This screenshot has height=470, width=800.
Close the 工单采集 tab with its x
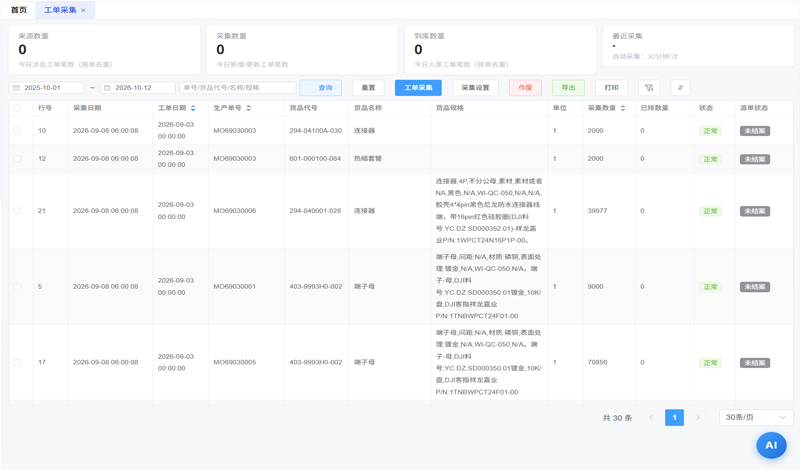(x=83, y=10)
